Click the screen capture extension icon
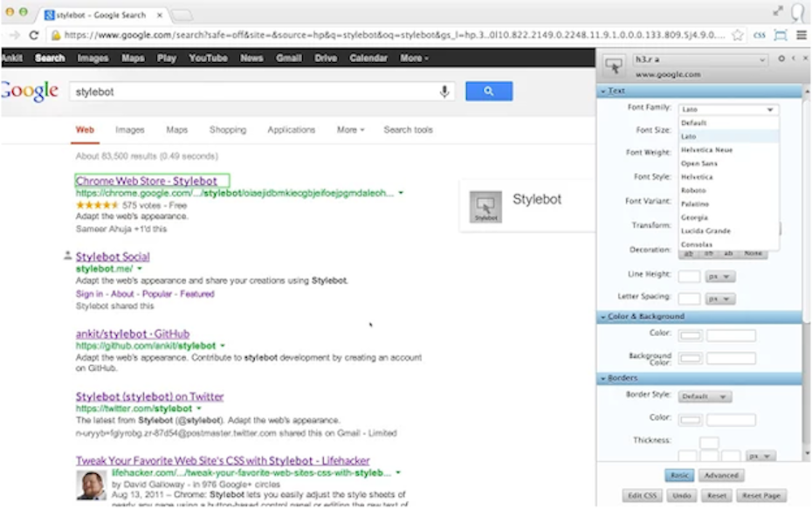The image size is (812, 509). coord(781,35)
